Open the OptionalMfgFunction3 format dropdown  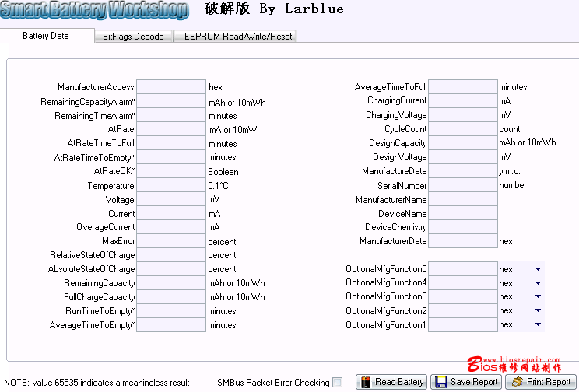[538, 296]
